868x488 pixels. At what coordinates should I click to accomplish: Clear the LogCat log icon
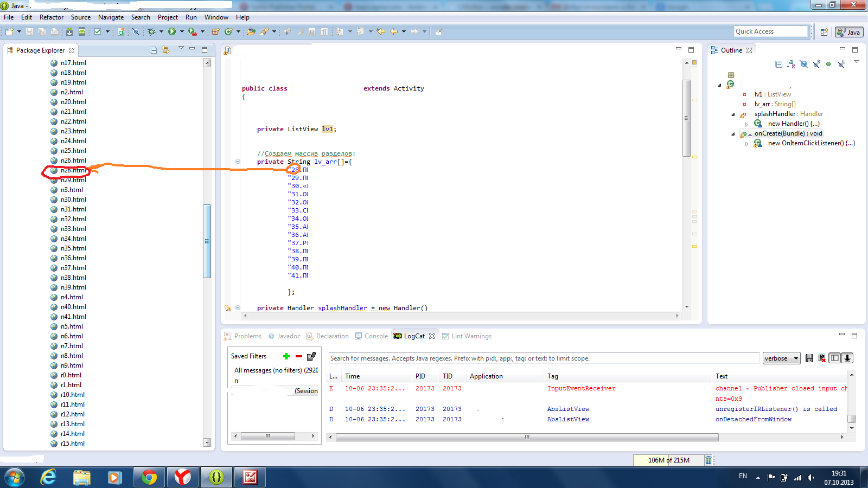(822, 358)
